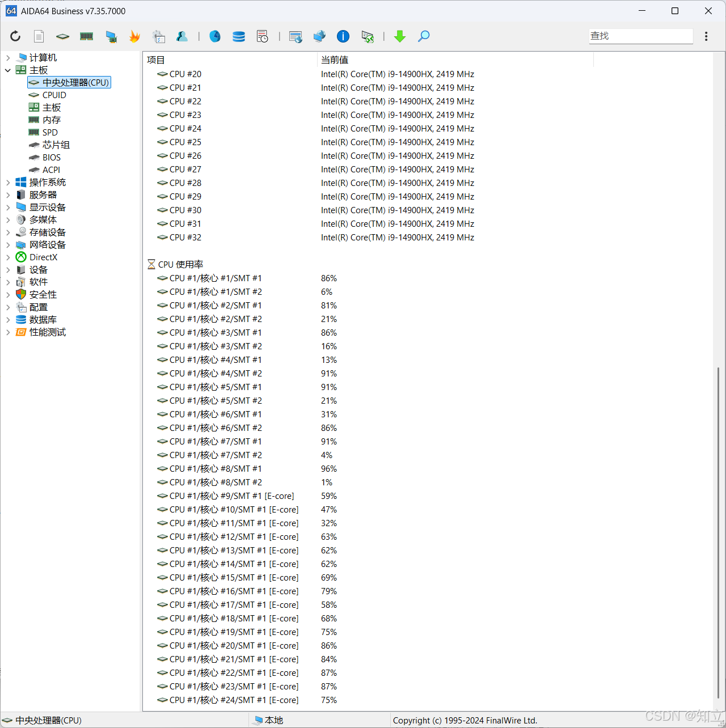This screenshot has height=728, width=726.
Task: Click the Copyright FinalWire status text
Action: click(x=465, y=721)
